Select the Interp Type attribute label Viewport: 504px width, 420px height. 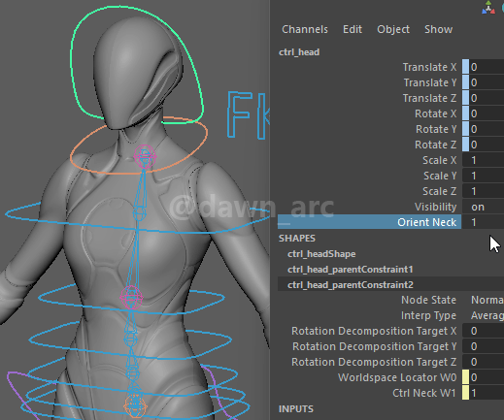pos(428,315)
